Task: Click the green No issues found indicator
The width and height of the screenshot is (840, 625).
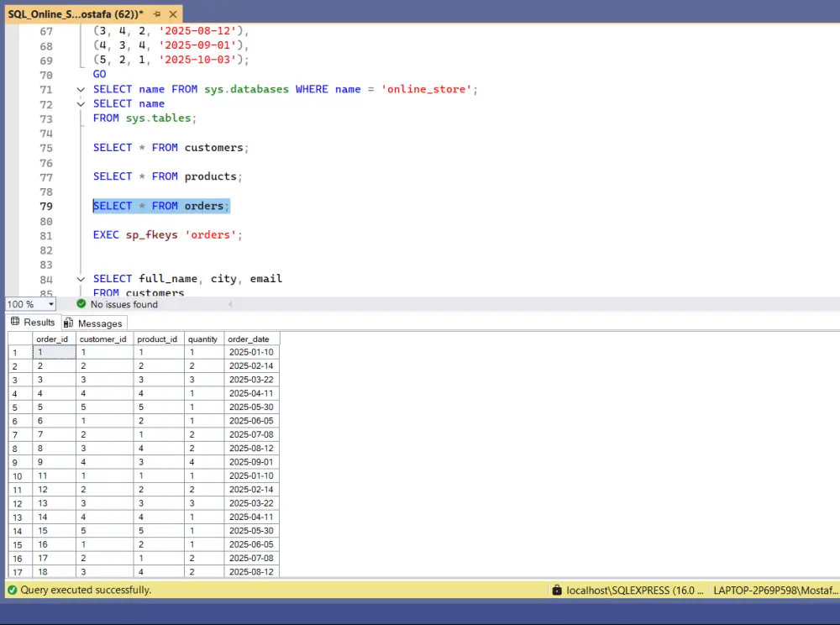Action: [x=81, y=305]
